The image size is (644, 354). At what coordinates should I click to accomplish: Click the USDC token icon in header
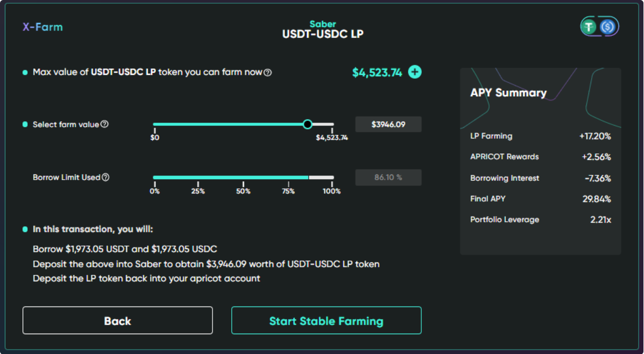tap(608, 27)
